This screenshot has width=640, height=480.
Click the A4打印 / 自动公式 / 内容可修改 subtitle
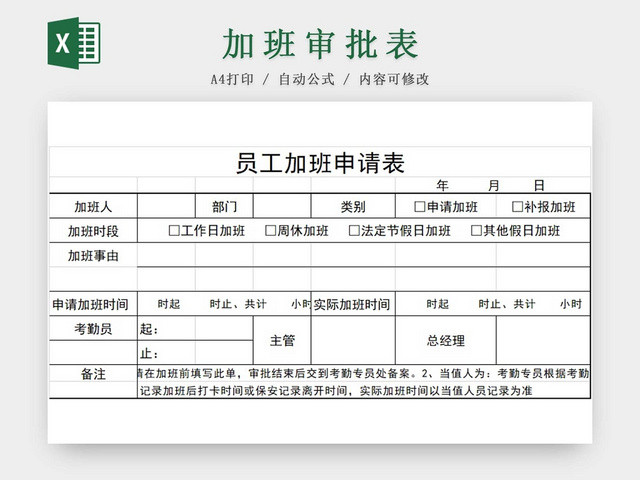(320, 79)
